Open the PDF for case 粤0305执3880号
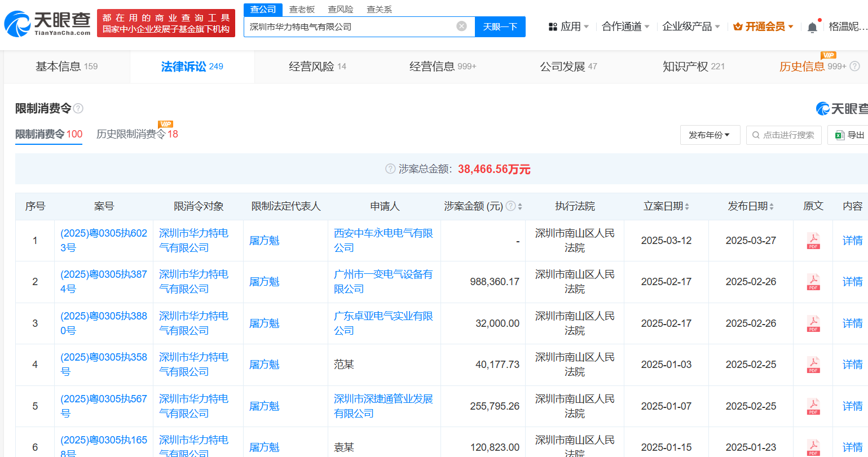868x457 pixels. coord(813,323)
